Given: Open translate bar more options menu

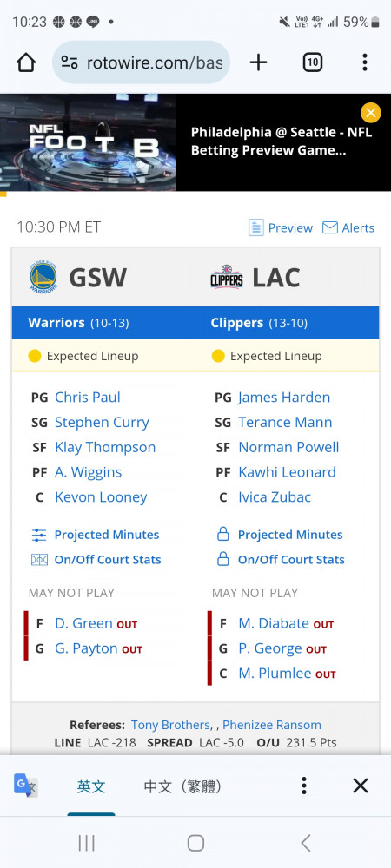Looking at the screenshot, I should (x=303, y=786).
